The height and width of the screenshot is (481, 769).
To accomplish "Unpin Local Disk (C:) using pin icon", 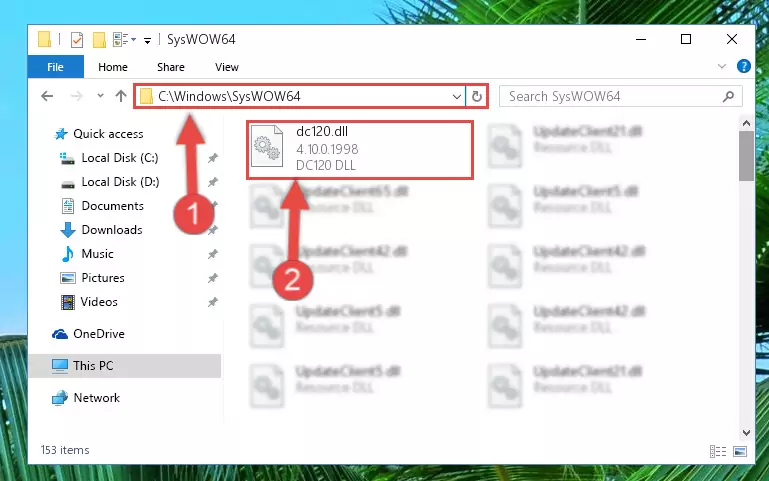I will pyautogui.click(x=212, y=158).
